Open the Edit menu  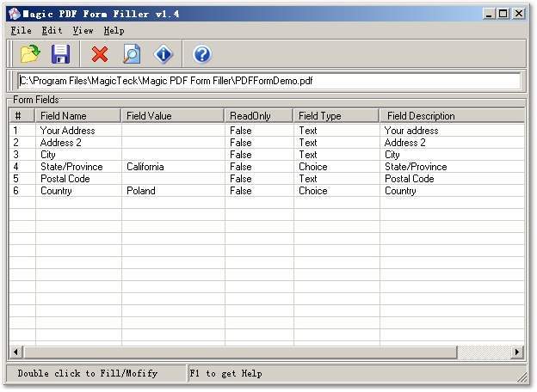click(52, 30)
